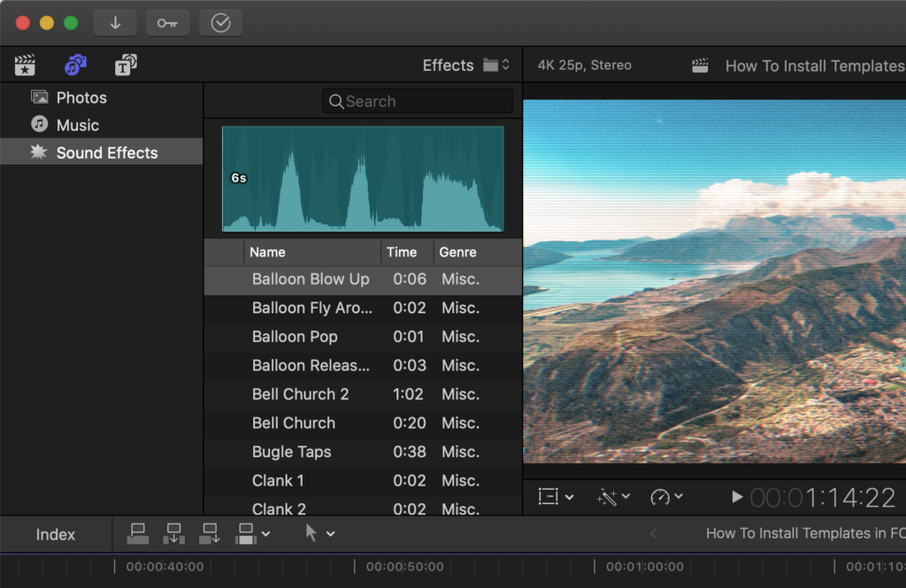Click the audio waveform preview
The height and width of the screenshot is (588, 906).
(363, 179)
